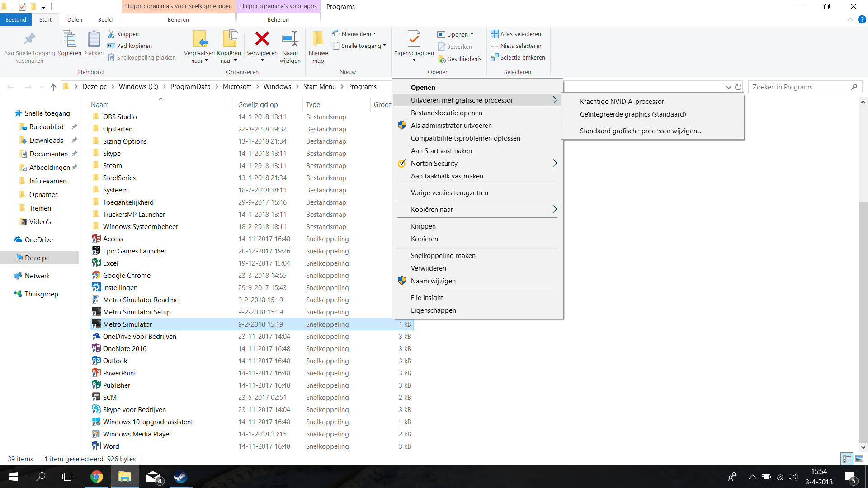
Task: Expand the Kopiëren naar submenu arrow
Action: tap(555, 209)
